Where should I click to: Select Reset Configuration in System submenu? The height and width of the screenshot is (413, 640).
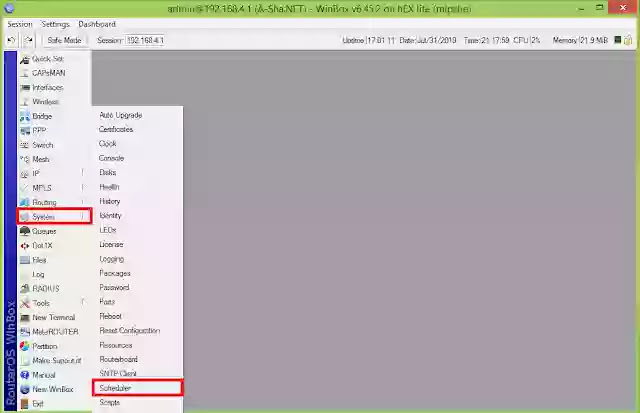(138, 331)
